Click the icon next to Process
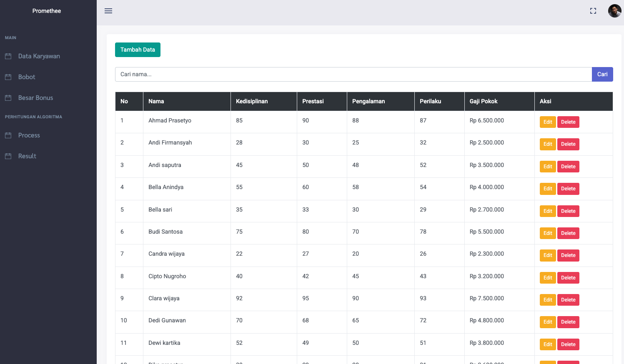Screen dimensions: 624x364 8,135
